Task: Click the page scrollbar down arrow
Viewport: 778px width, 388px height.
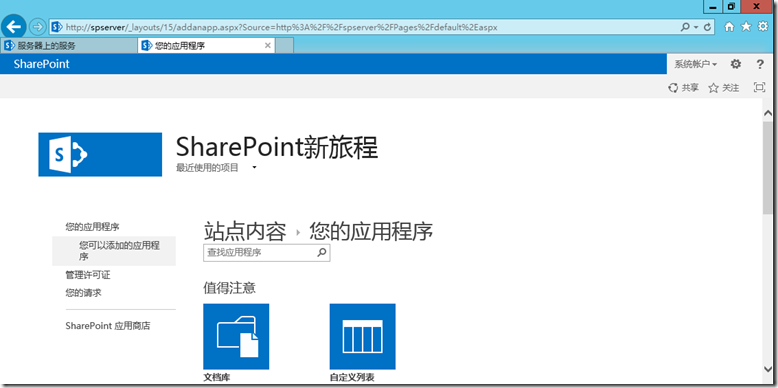Action: point(768,369)
